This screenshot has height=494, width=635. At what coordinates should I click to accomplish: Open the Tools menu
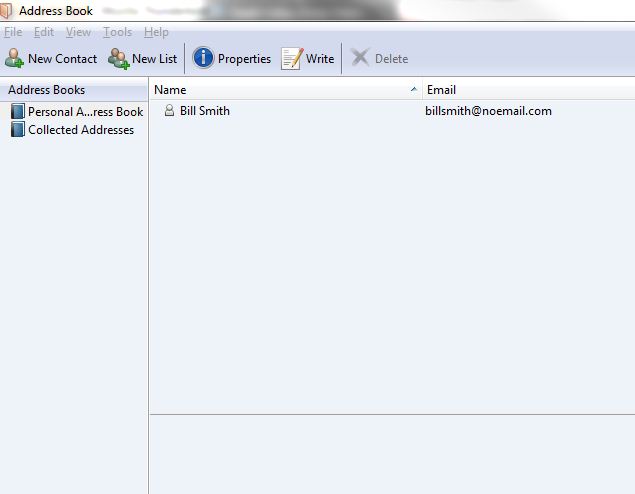pos(117,32)
